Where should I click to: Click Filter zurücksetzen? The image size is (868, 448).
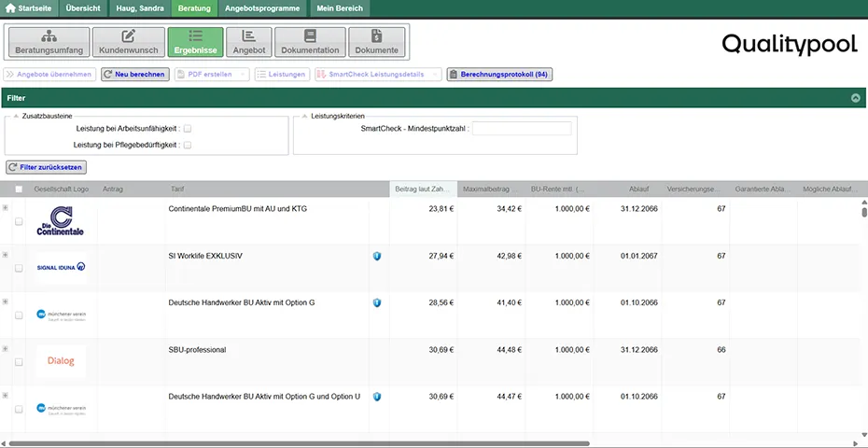click(47, 167)
